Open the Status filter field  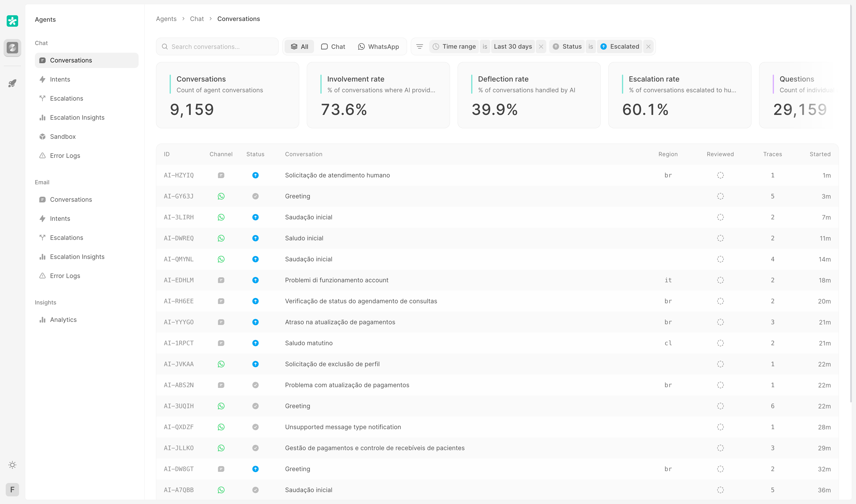click(567, 46)
